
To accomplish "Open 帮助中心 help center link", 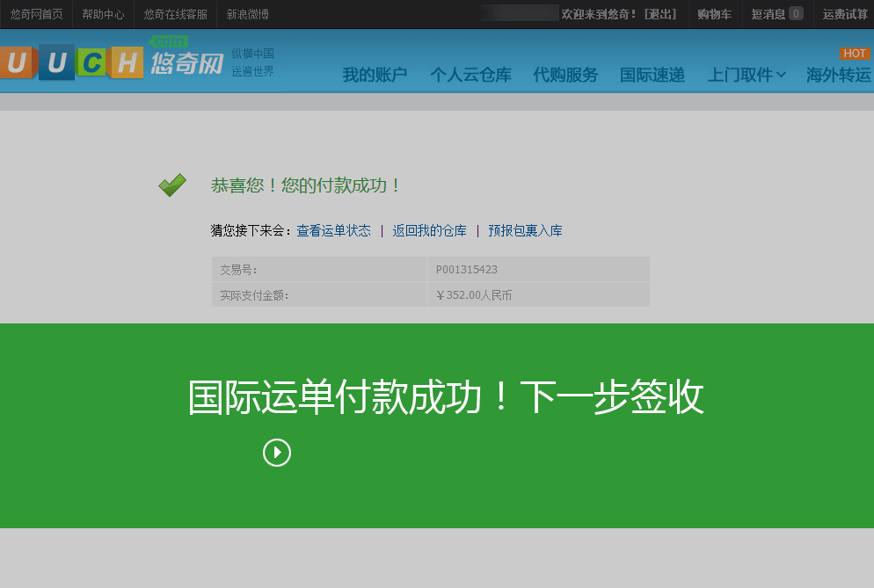I will coord(103,14).
